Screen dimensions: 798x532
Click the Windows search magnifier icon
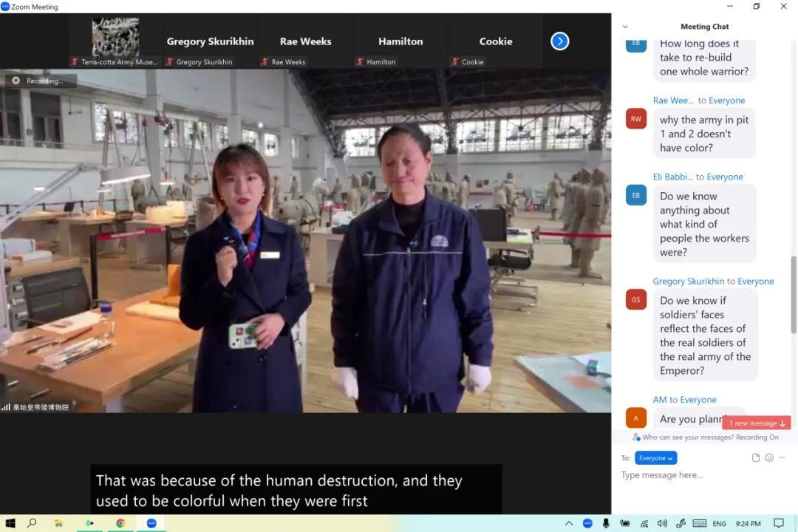tap(32, 523)
